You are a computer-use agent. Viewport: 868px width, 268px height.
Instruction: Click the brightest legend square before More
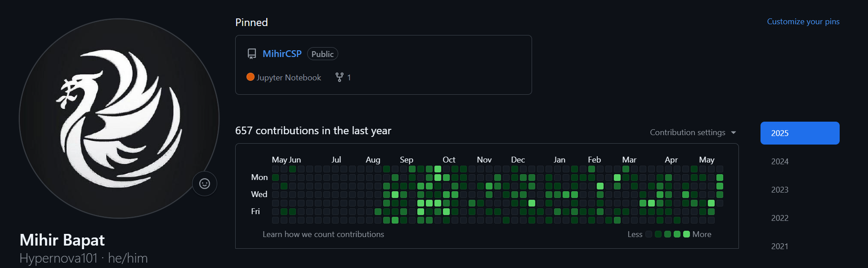coord(686,234)
